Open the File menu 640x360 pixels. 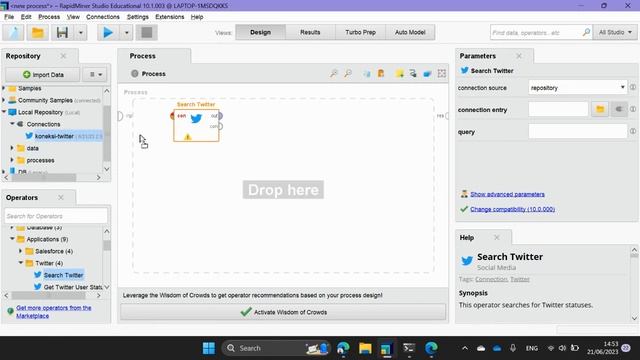(x=9, y=17)
